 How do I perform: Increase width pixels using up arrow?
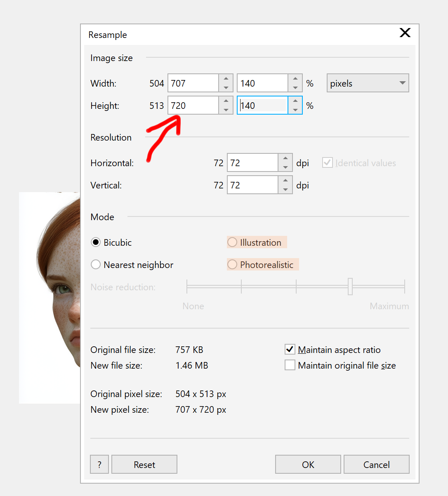click(x=226, y=79)
